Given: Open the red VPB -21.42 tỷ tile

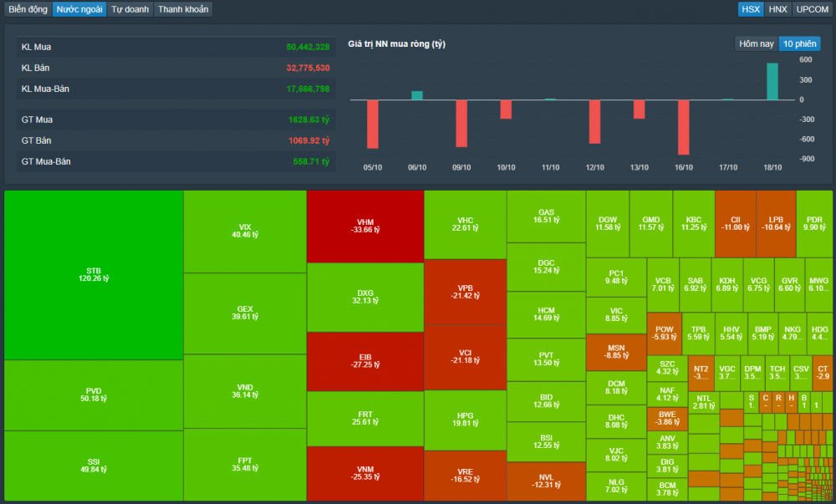Looking at the screenshot, I should tap(466, 292).
